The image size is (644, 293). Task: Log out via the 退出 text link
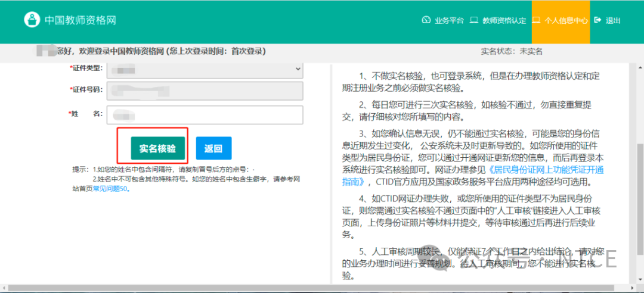coord(613,20)
